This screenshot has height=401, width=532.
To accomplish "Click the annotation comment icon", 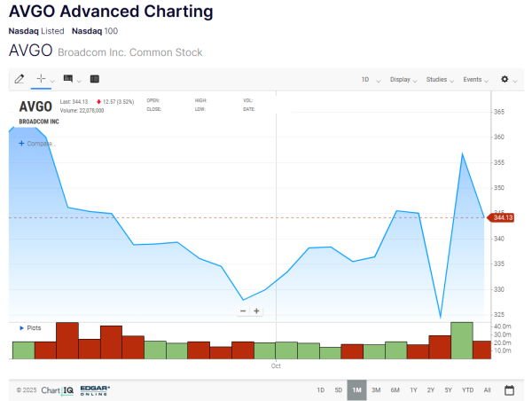I will pyautogui.click(x=68, y=79).
